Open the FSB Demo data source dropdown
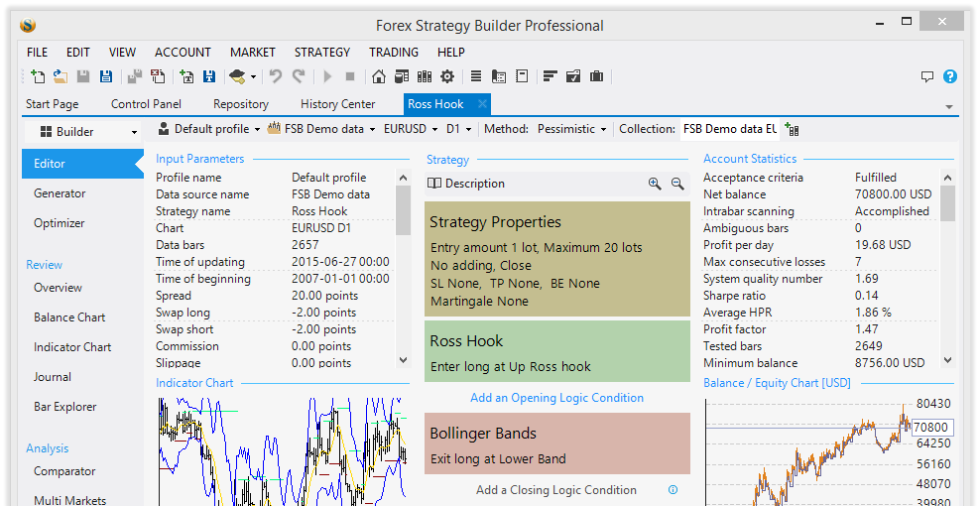Image resolution: width=980 pixels, height=506 pixels. point(321,129)
